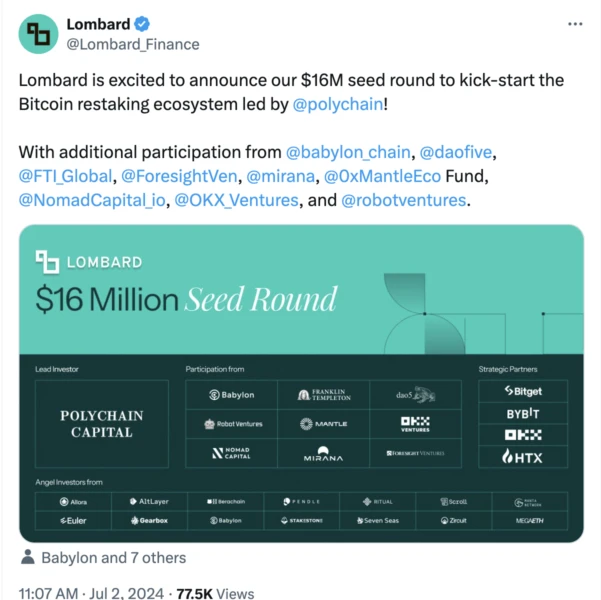The height and width of the screenshot is (600, 601).
Task: Show the "Babylon and 7 others" tagged accounts
Action: point(113,557)
